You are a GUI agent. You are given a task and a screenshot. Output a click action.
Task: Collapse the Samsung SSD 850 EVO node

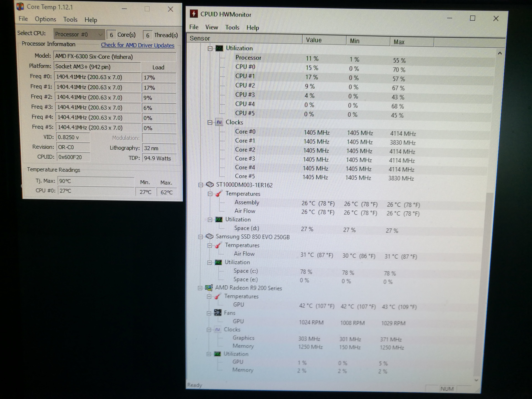(x=200, y=237)
